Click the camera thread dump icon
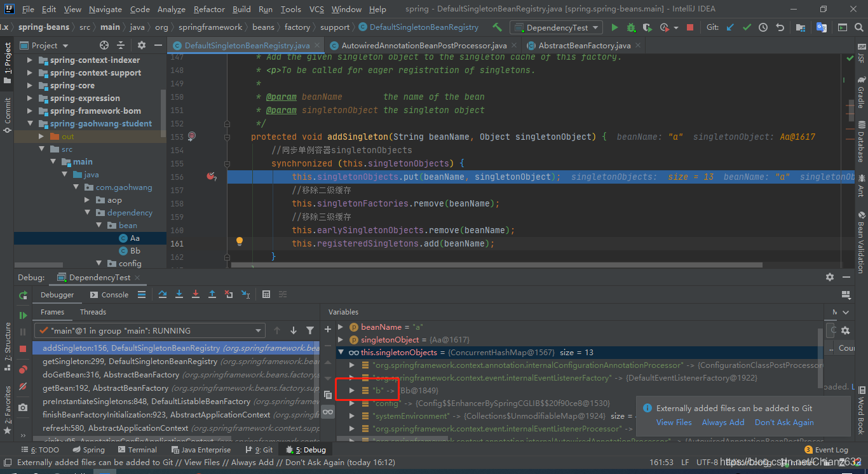The width and height of the screenshot is (868, 474). [x=23, y=407]
